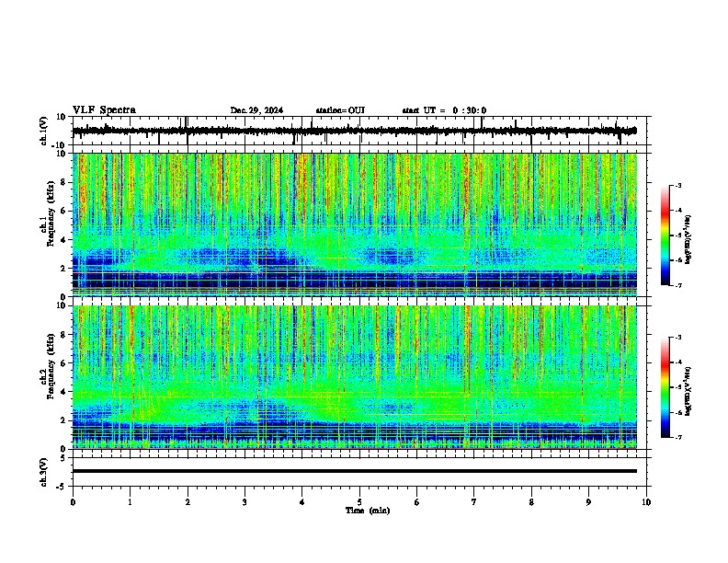This screenshot has height=563, width=728.
Task: Click the ch.3 flat black trace line
Action: [355, 471]
